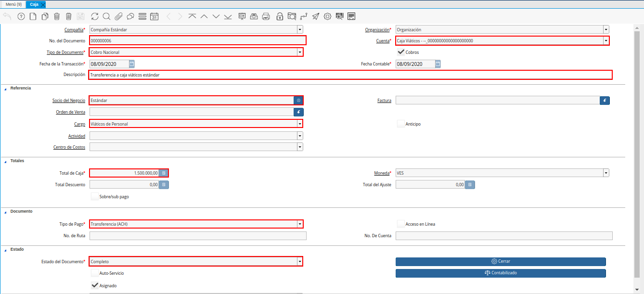Image resolution: width=644 pixels, height=294 pixels.
Task: Expand the Moneda dropdown
Action: tap(606, 173)
